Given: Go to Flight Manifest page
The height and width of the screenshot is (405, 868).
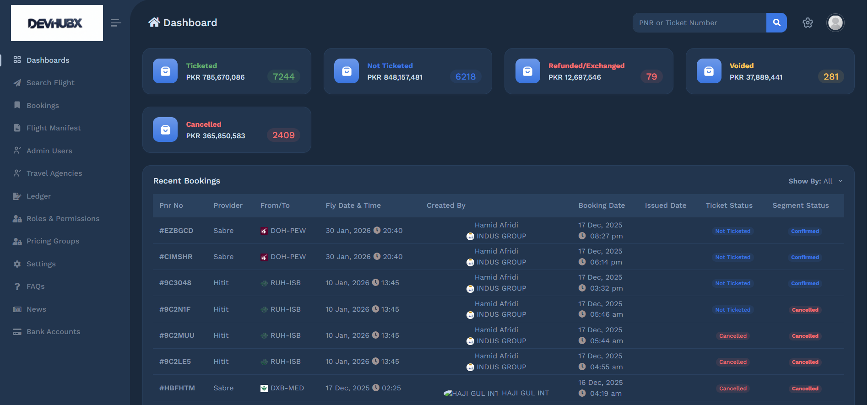Looking at the screenshot, I should (x=54, y=128).
